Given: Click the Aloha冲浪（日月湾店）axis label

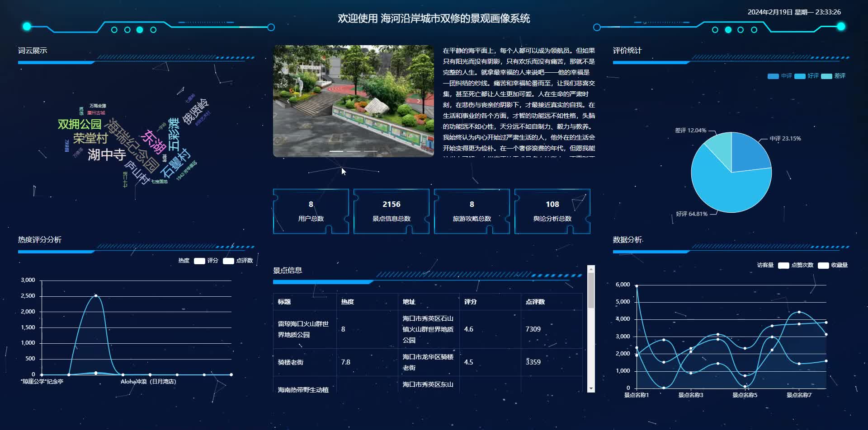Looking at the screenshot, I should 149,382.
